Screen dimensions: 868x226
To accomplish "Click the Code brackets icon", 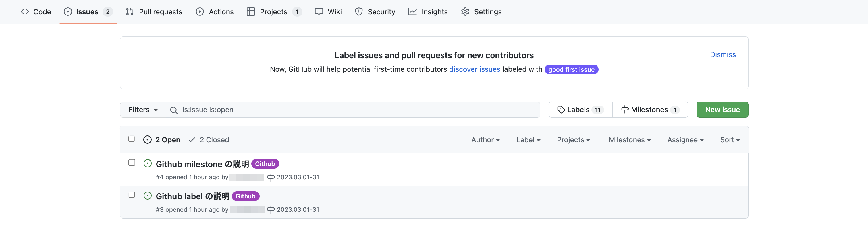I will pos(25,12).
